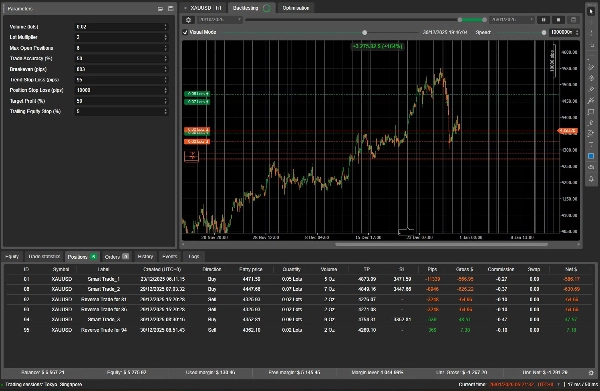Sort by the Symbol column header
Screen dimensions: 600x391
pos(61,269)
